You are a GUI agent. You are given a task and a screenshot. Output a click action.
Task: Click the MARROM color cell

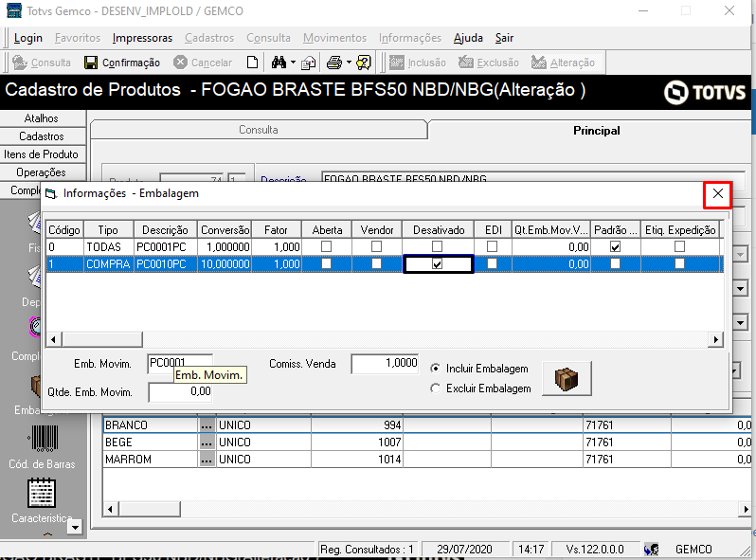tap(151, 460)
